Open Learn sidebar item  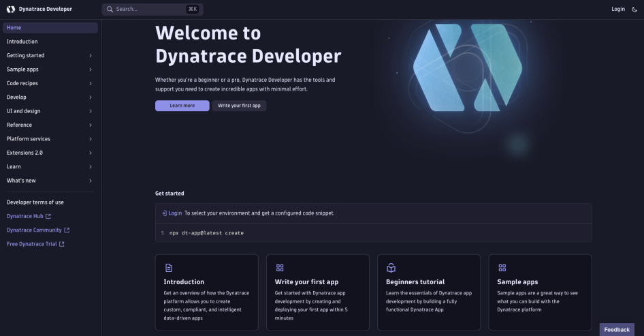(x=14, y=167)
